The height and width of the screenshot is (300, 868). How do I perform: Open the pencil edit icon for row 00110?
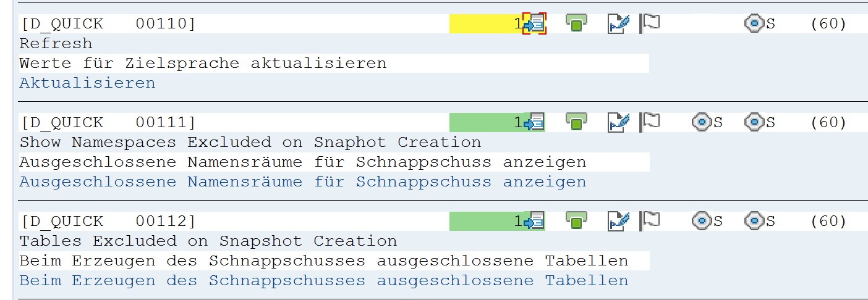[618, 23]
